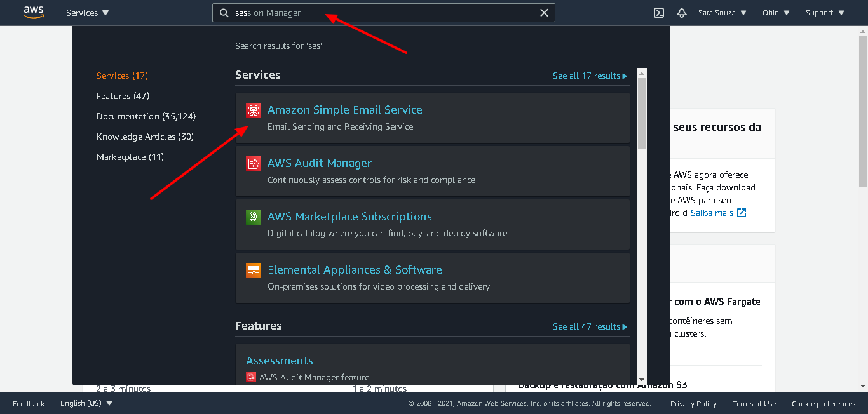The height and width of the screenshot is (414, 868).
Task: Open the notifications bell icon
Action: point(682,13)
